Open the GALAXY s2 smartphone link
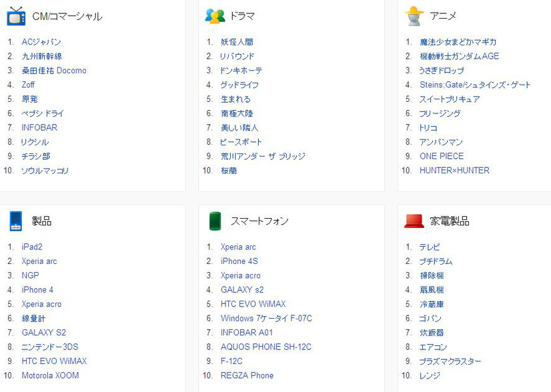Image resolution: width=551 pixels, height=392 pixels. [x=242, y=290]
